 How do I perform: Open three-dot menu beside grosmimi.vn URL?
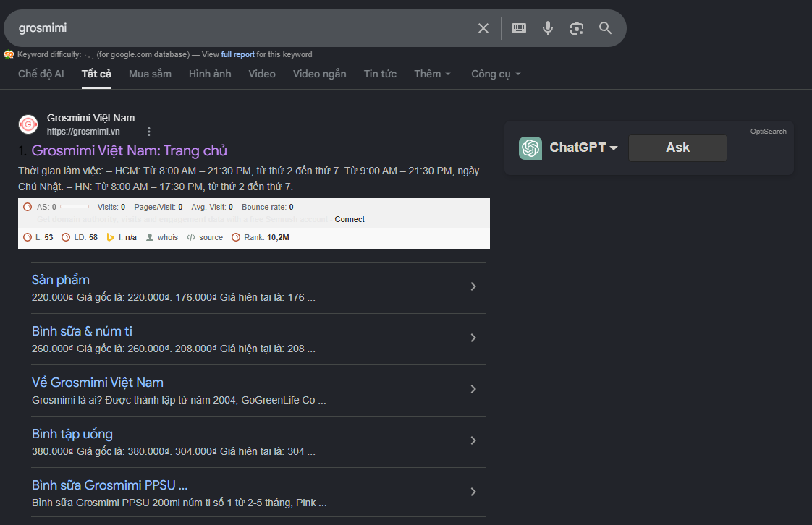point(149,132)
